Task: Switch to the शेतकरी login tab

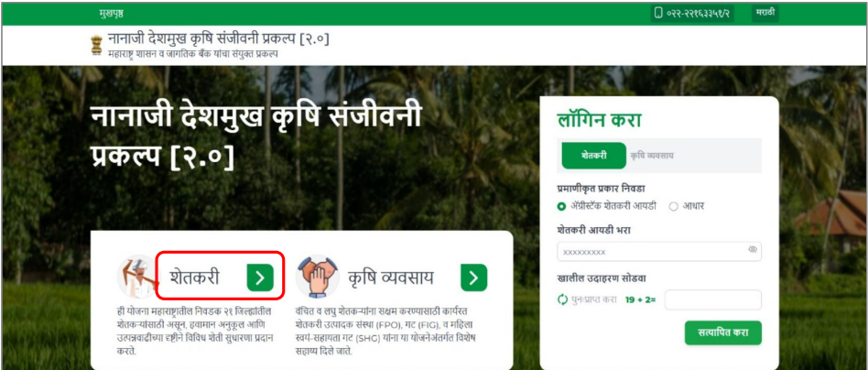Action: tap(593, 156)
